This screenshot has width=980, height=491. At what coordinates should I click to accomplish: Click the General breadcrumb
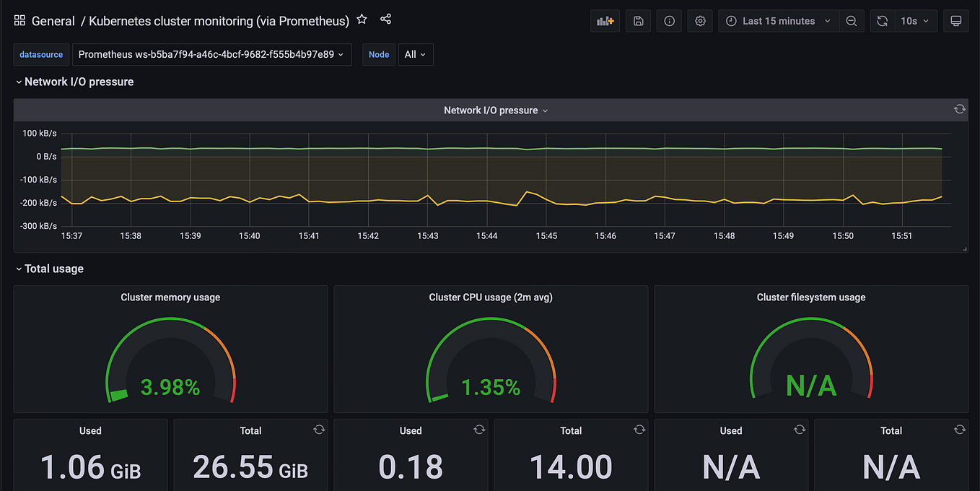click(53, 20)
